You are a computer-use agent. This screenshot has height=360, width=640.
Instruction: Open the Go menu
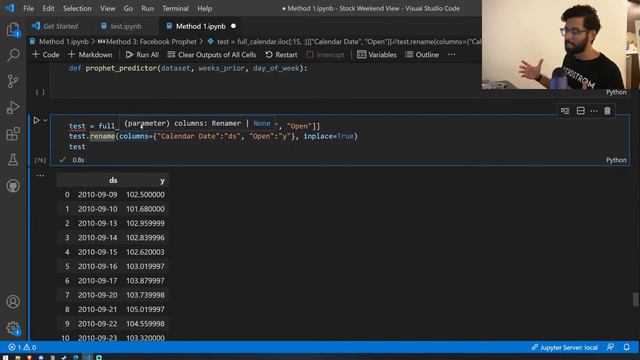(128, 8)
